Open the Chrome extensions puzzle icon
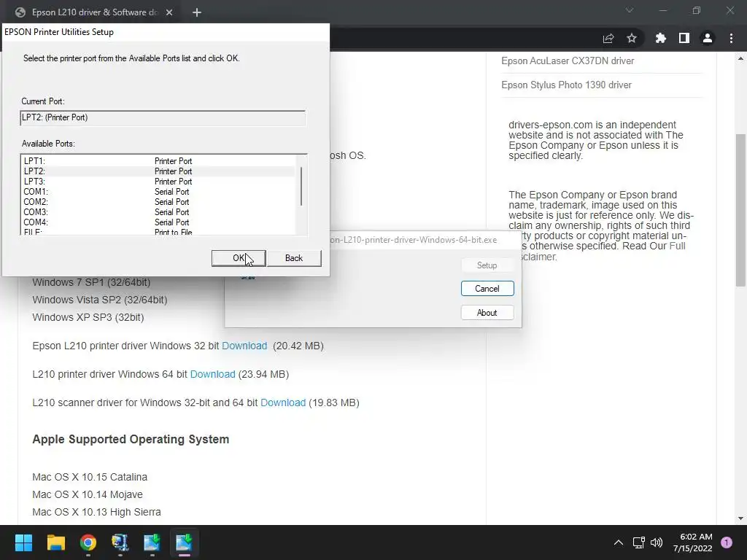 coord(661,38)
